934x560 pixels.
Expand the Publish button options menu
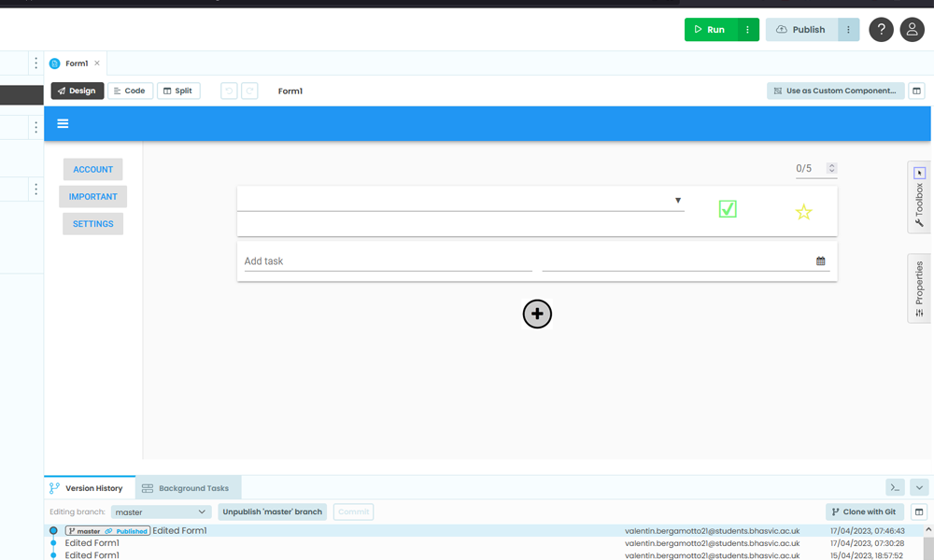[848, 30]
